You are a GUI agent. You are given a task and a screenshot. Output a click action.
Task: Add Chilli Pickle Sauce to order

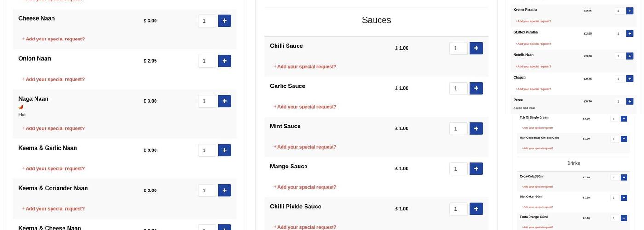476,209
